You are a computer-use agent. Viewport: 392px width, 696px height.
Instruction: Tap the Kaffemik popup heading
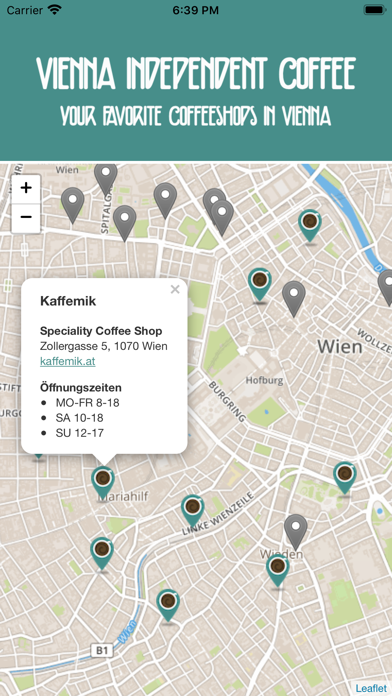click(x=68, y=301)
